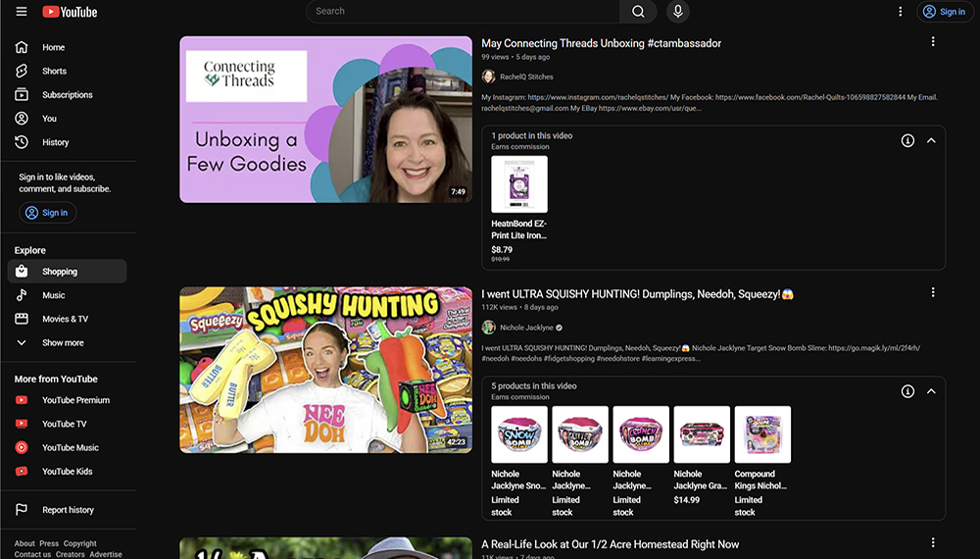This screenshot has height=559, width=980.
Task: Click the About footer link
Action: click(x=24, y=543)
